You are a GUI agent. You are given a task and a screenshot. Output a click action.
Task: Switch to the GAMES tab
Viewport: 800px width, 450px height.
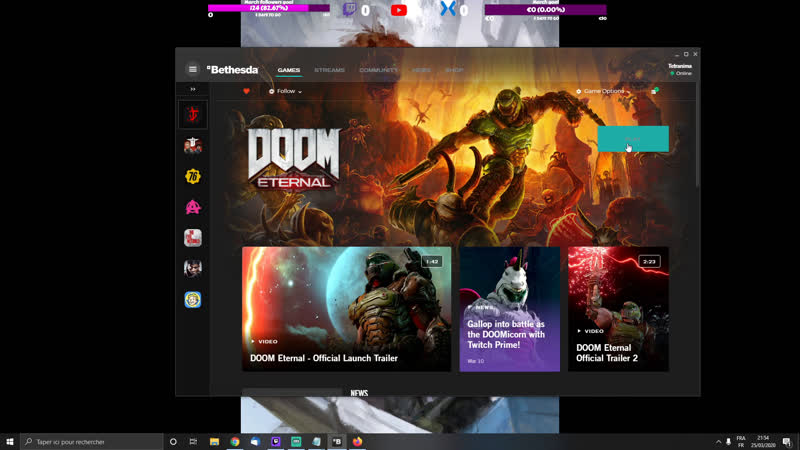(x=289, y=70)
